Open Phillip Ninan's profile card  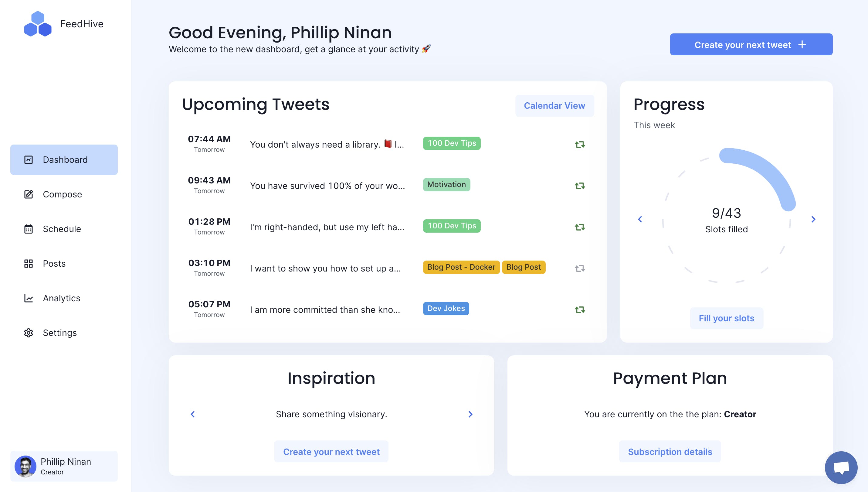tap(64, 466)
